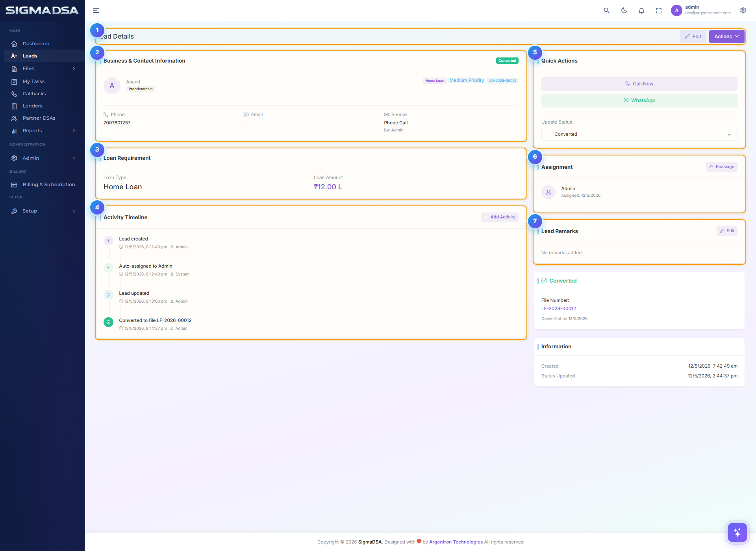Open the admin user avatar

pos(676,11)
